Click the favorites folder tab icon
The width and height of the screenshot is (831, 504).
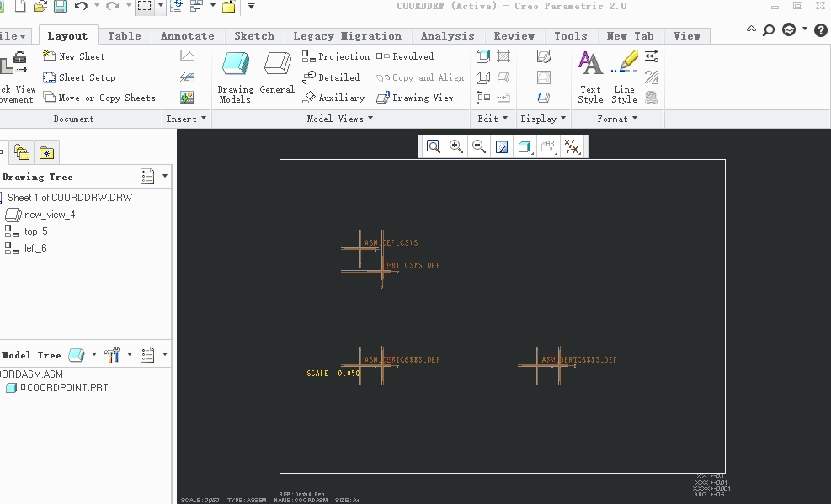(x=46, y=153)
